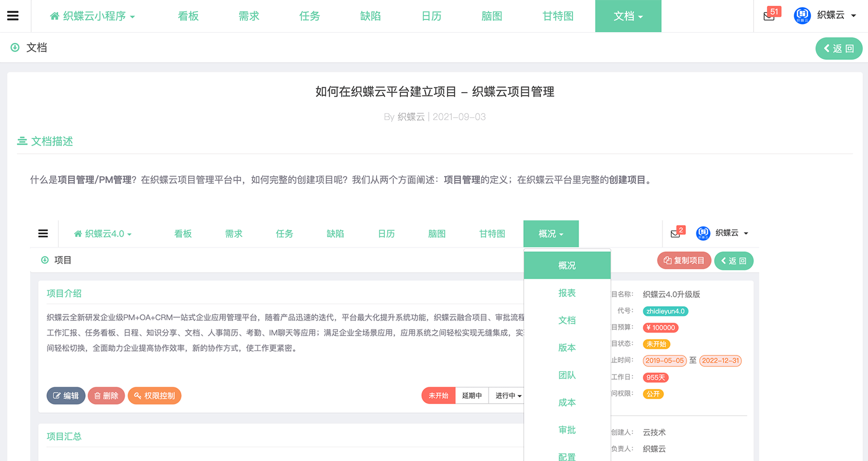Select 配置 in the dropdown menu
This screenshot has width=868, height=461.
[567, 457]
